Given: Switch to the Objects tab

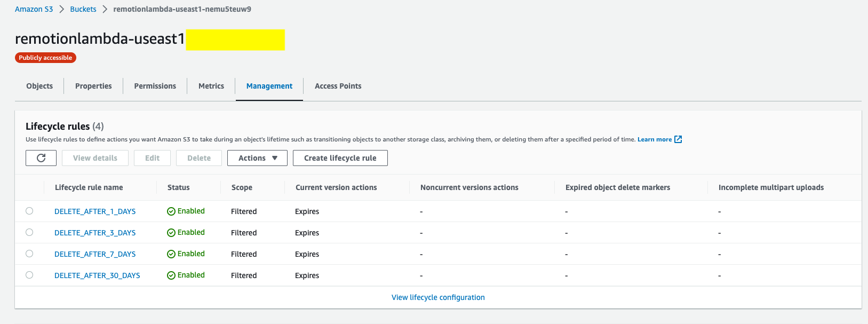Looking at the screenshot, I should tap(39, 86).
